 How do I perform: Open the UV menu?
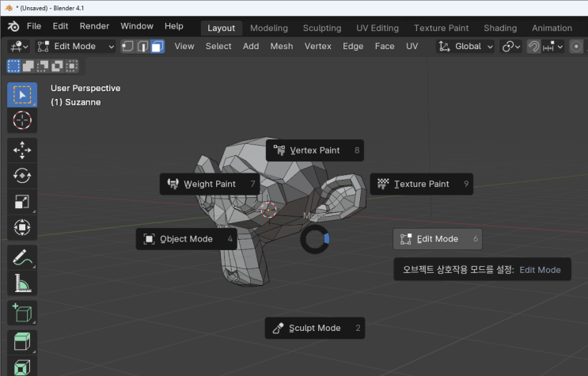[412, 47]
